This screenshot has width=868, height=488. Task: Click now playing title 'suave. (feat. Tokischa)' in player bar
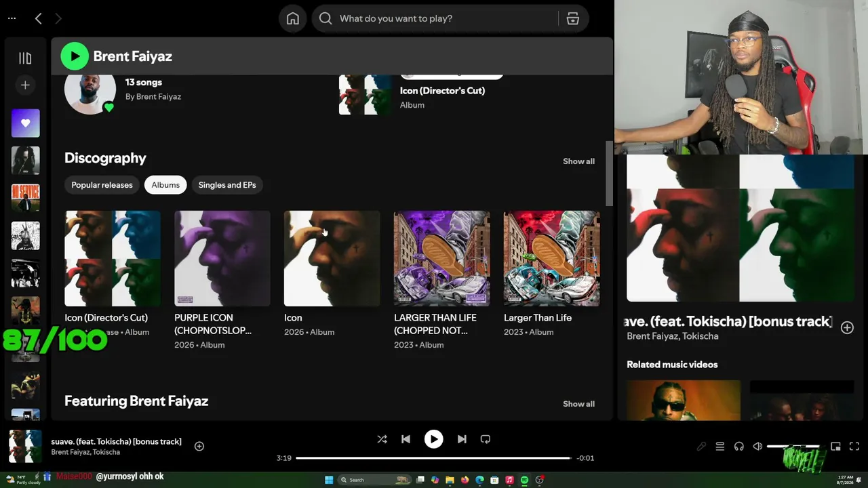pos(116,441)
